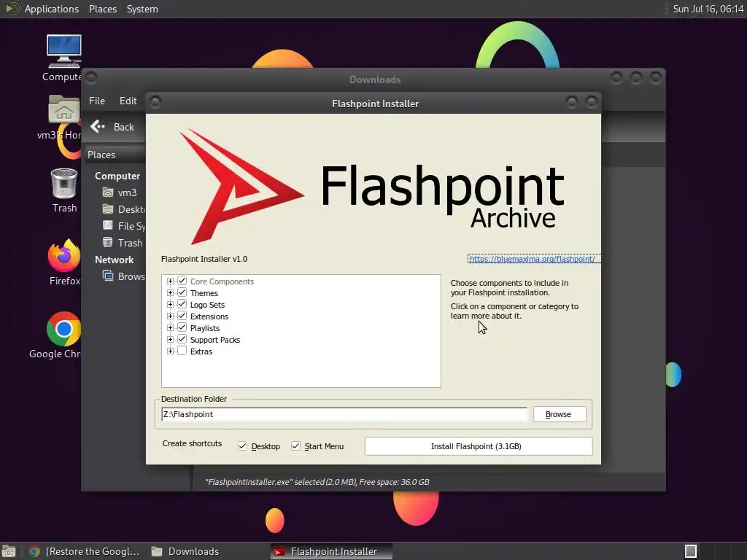Expand the Extras tree node

170,351
